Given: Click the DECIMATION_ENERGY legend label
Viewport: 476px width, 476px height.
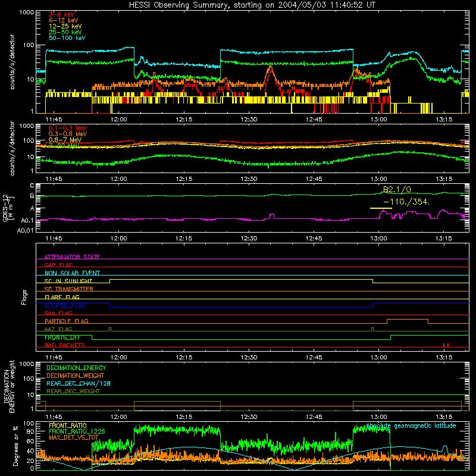Looking at the screenshot, I should 76,368.
